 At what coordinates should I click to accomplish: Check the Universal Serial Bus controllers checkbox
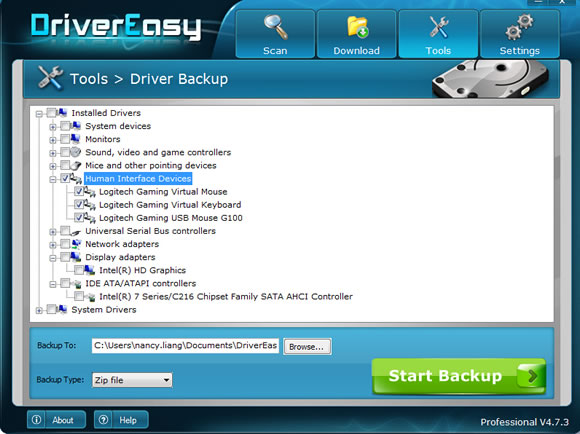pyautogui.click(x=65, y=231)
